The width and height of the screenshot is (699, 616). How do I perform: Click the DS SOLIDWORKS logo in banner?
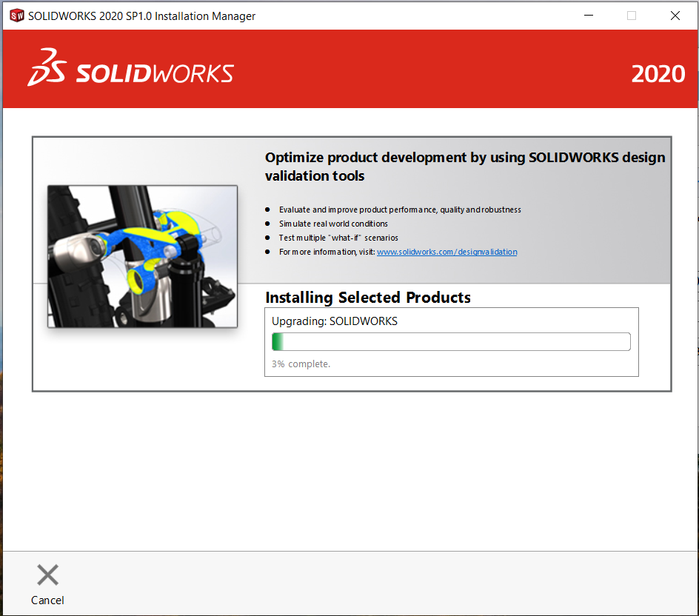pyautogui.click(x=130, y=68)
